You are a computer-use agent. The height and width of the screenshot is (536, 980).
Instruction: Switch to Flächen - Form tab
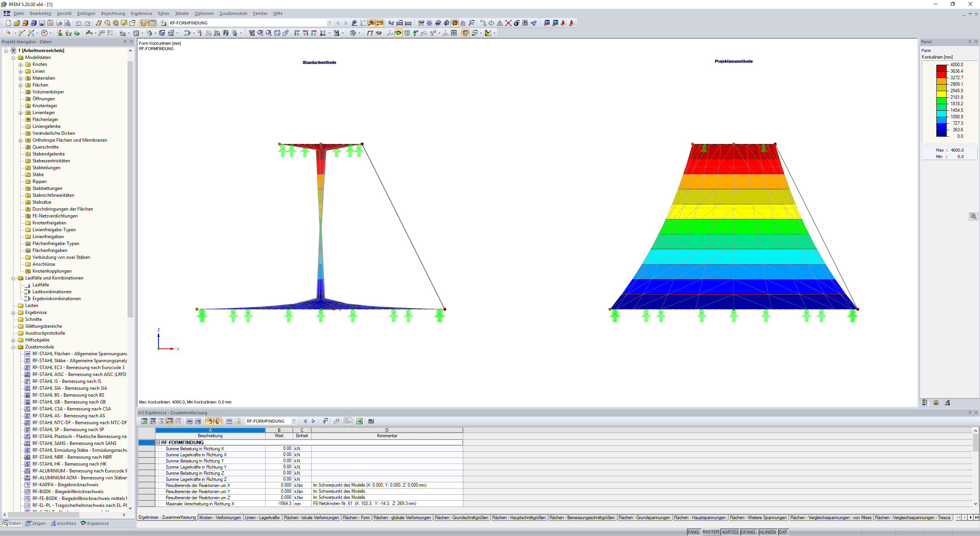(356, 518)
